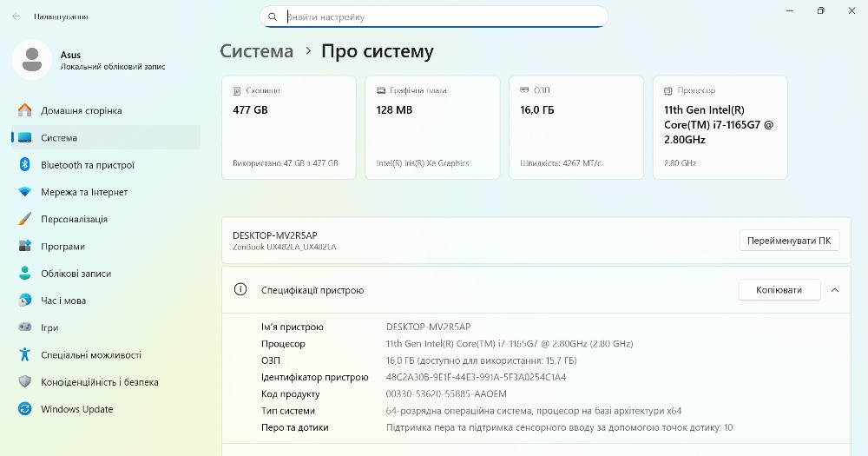Go to Облікові записи
The image size is (868, 456).
click(106, 273)
